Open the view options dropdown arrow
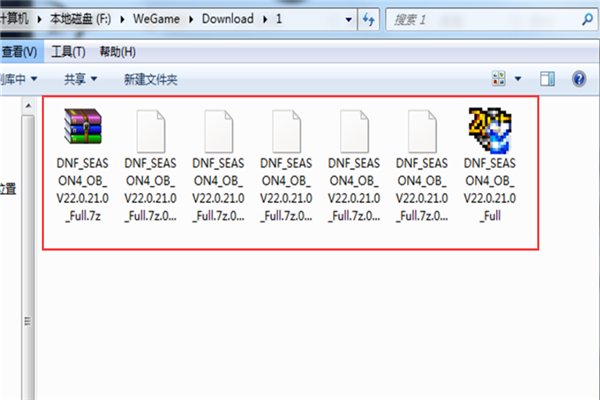Image resolution: width=600 pixels, height=400 pixels. coord(518,79)
